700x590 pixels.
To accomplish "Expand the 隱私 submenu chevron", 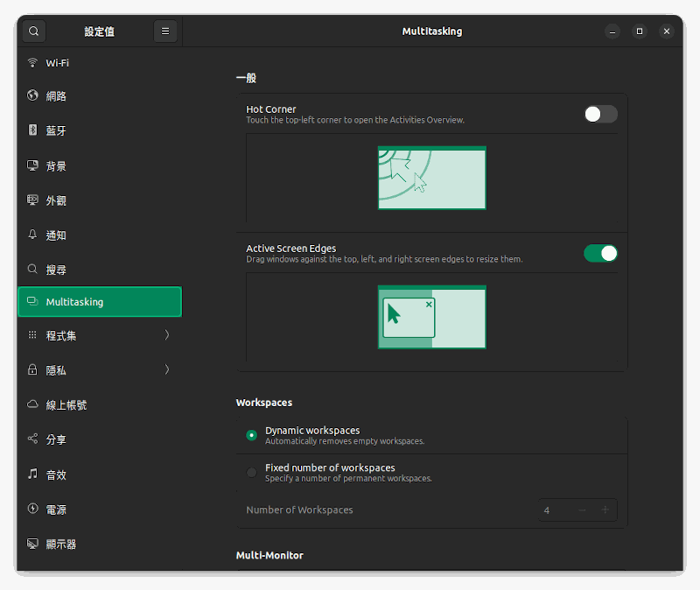I will [x=167, y=369].
